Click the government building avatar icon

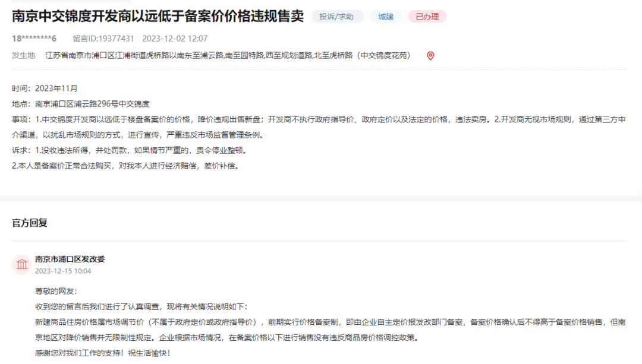coord(22,265)
